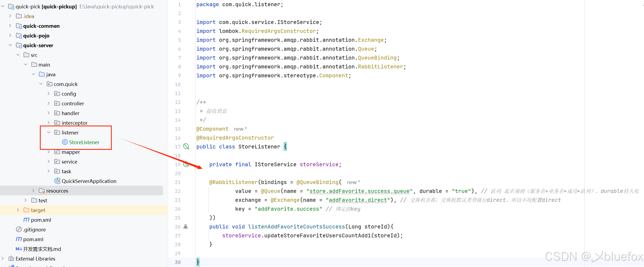The width and height of the screenshot is (644, 267).
Task: Expand the test folder
Action: (26, 200)
